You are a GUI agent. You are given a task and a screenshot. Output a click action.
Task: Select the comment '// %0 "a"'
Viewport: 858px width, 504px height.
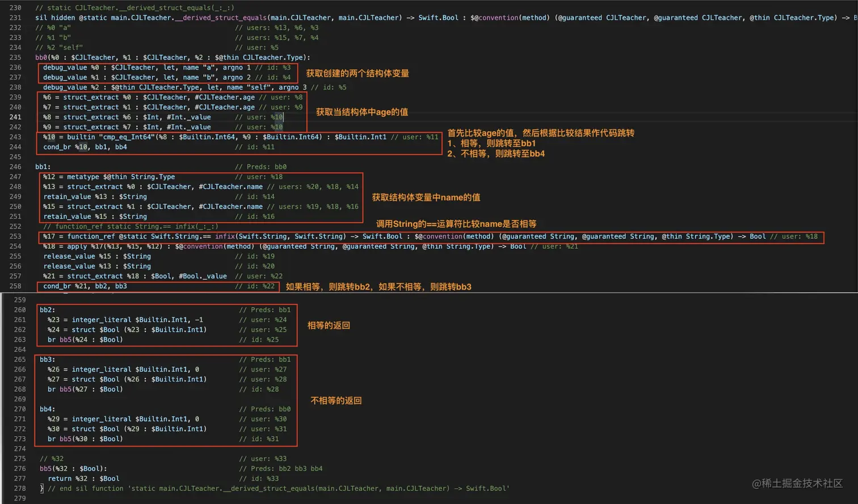tap(53, 28)
